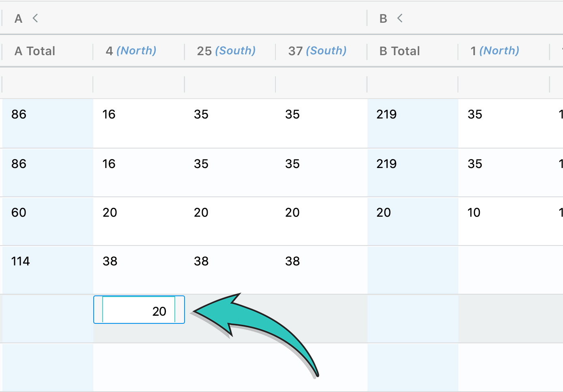Click filter cell under 25 (South) header
This screenshot has width=563, height=392.
tap(230, 84)
